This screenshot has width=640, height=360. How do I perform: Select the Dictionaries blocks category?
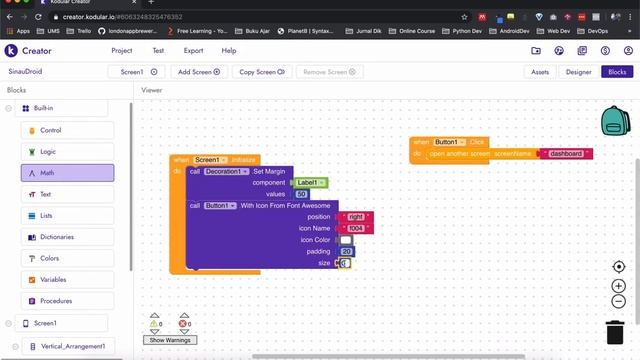(67, 237)
